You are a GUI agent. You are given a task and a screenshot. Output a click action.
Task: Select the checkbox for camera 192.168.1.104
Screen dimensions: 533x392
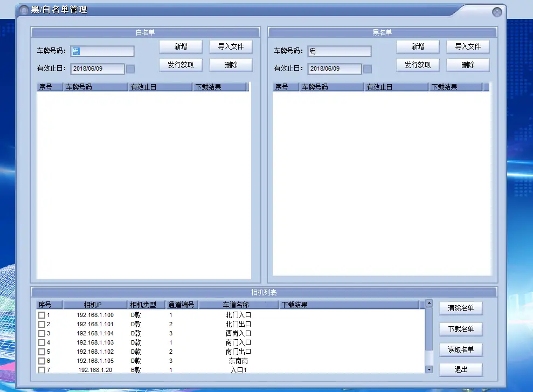pyautogui.click(x=41, y=333)
